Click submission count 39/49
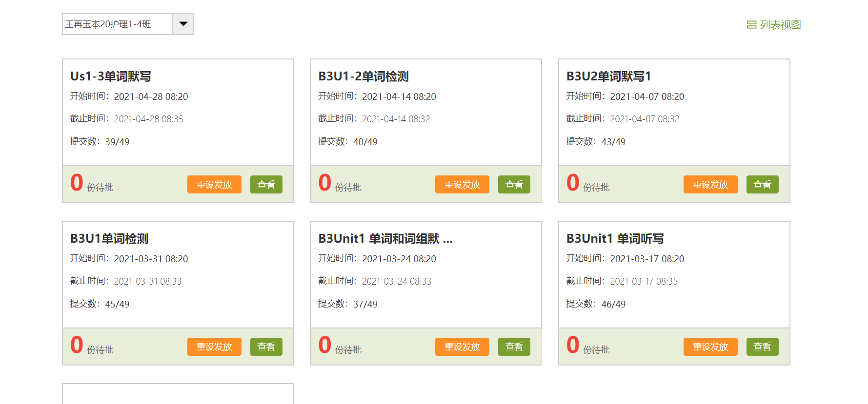 coord(117,142)
